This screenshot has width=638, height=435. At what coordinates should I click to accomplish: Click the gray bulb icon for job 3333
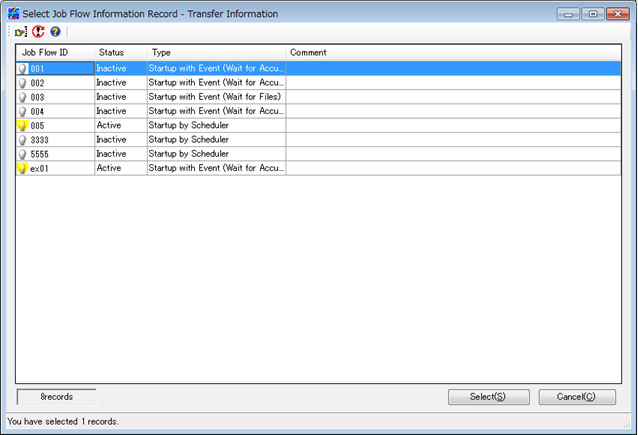click(22, 140)
